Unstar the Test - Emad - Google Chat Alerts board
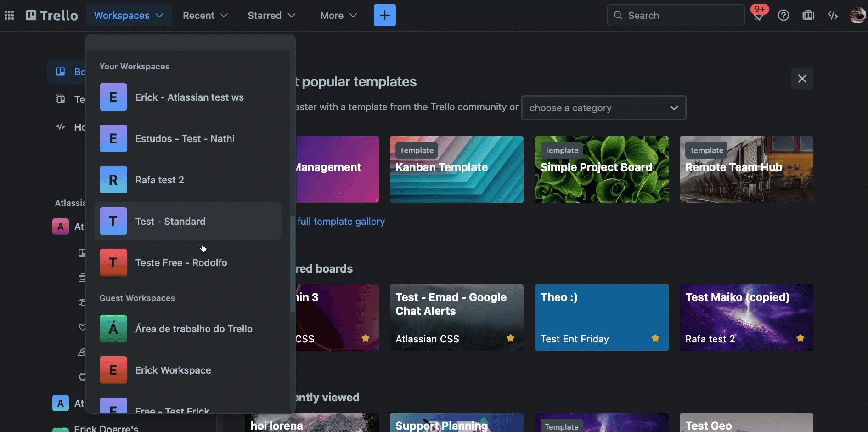The height and width of the screenshot is (432, 868). 510,338
